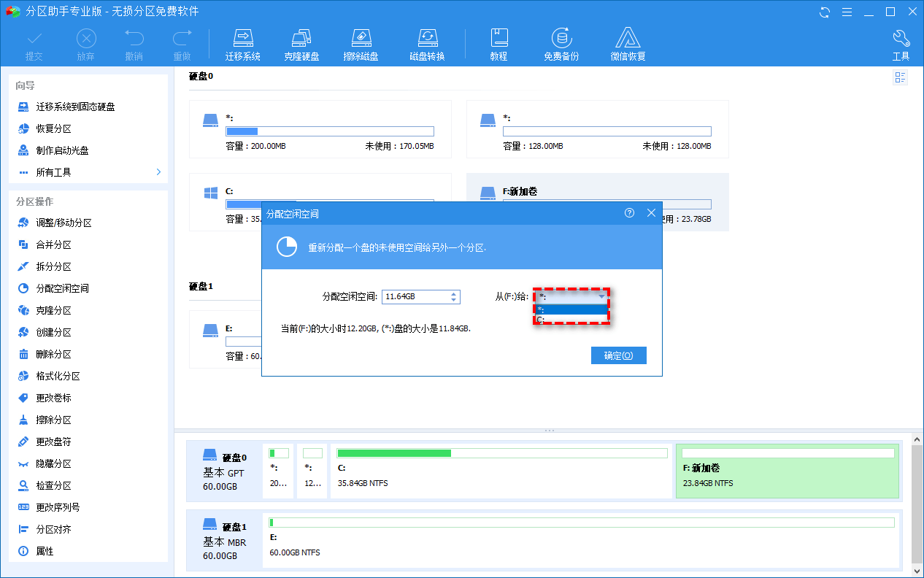Start the 微信恢复 WeChat recovery tool
Image resolution: width=924 pixels, height=578 pixels.
click(628, 42)
